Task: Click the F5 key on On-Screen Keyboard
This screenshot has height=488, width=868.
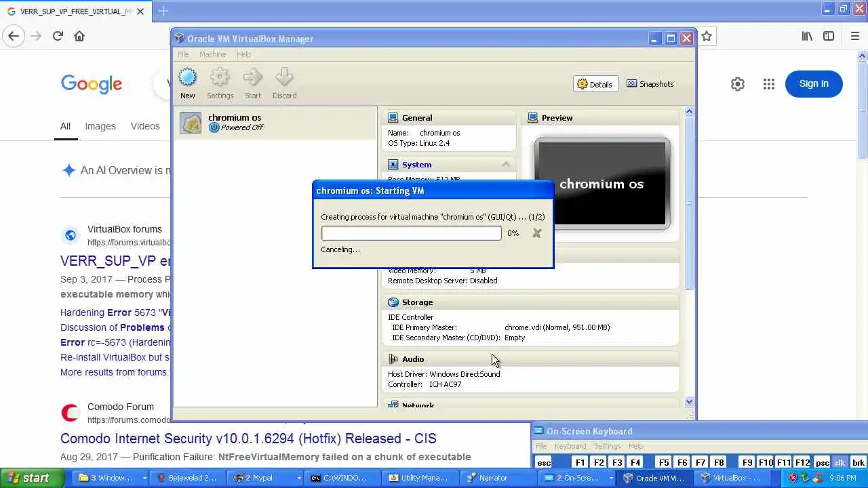Action: (664, 462)
